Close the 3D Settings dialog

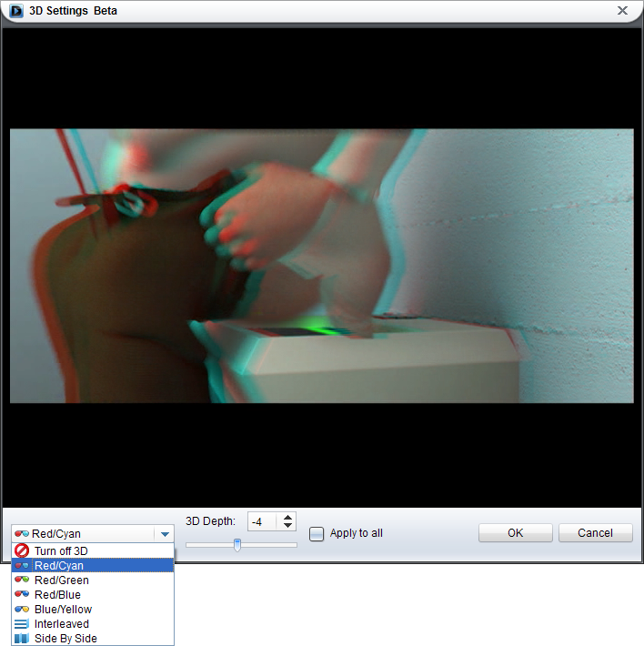pyautogui.click(x=622, y=10)
